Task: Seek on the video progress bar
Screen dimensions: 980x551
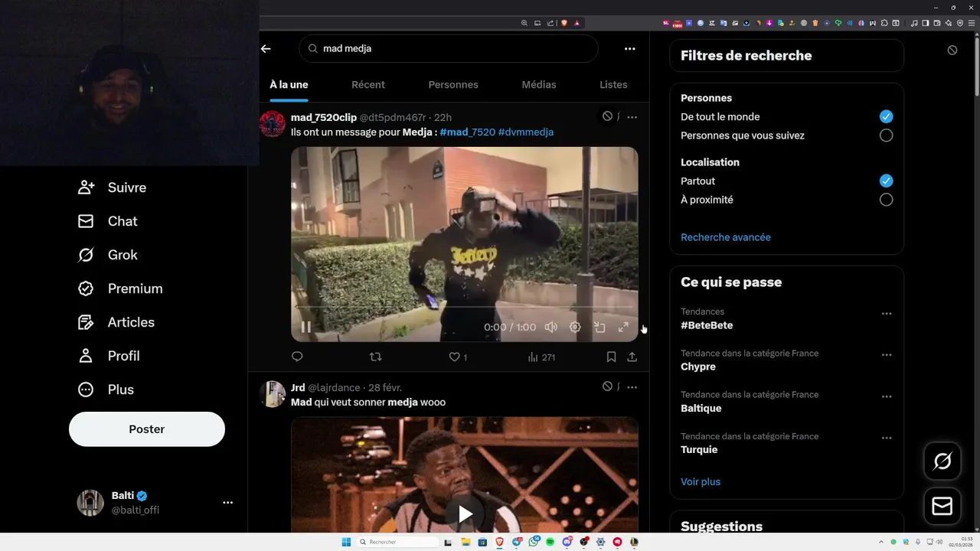Action: tap(464, 307)
